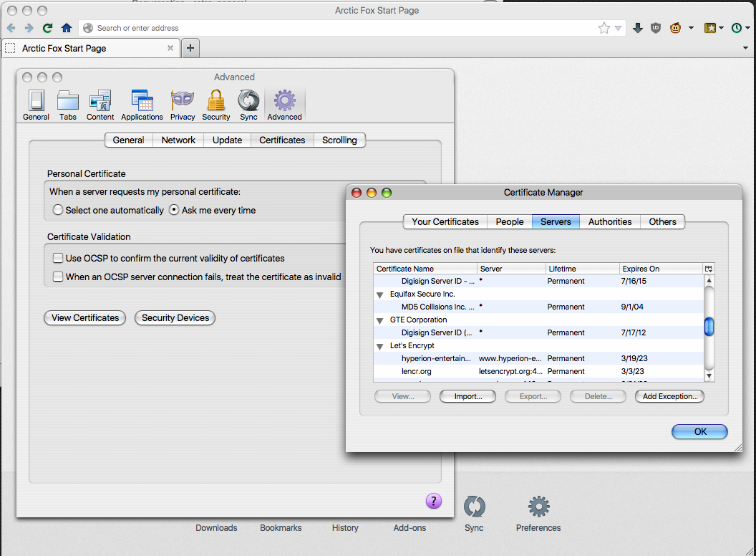
Task: Click the certificate list scroll up arrow
Action: coord(709,280)
